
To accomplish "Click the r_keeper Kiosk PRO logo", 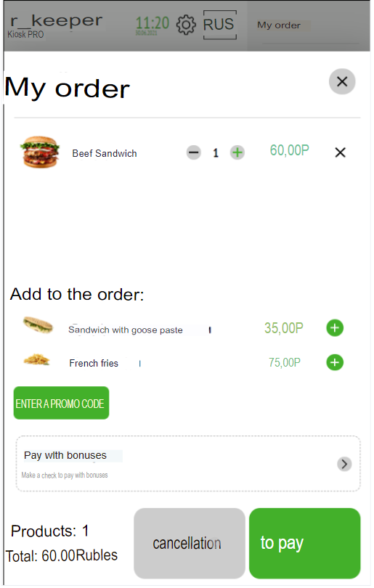I will 55,26.
